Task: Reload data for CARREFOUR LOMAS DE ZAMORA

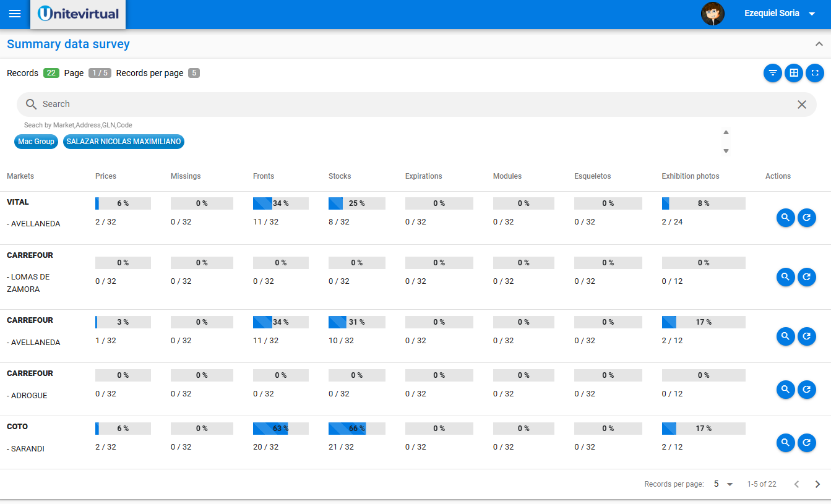Action: (x=807, y=277)
